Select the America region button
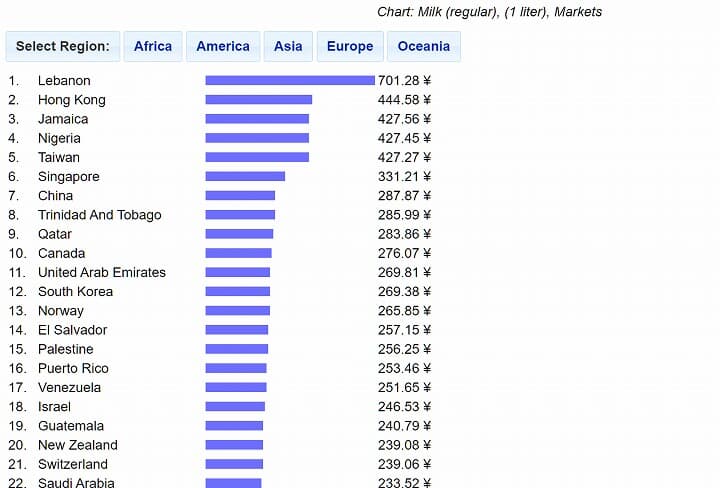The width and height of the screenshot is (720, 488). [x=223, y=46]
